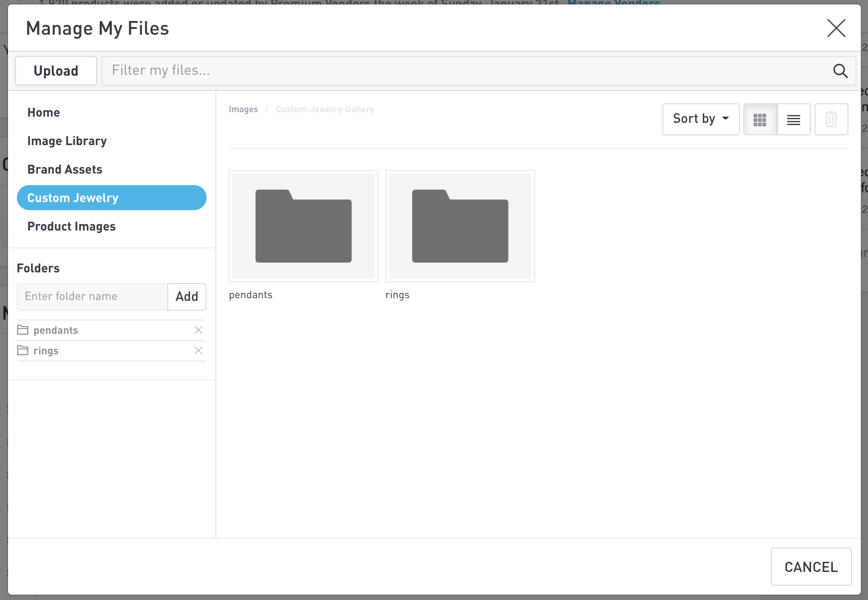Open Brand Assets section
Image resolution: width=868 pixels, height=600 pixels.
coord(65,170)
